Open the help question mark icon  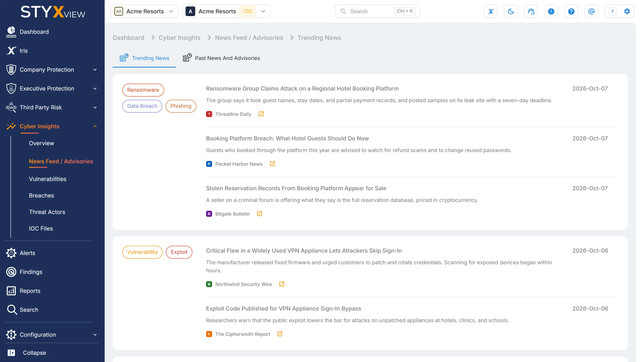tap(571, 11)
